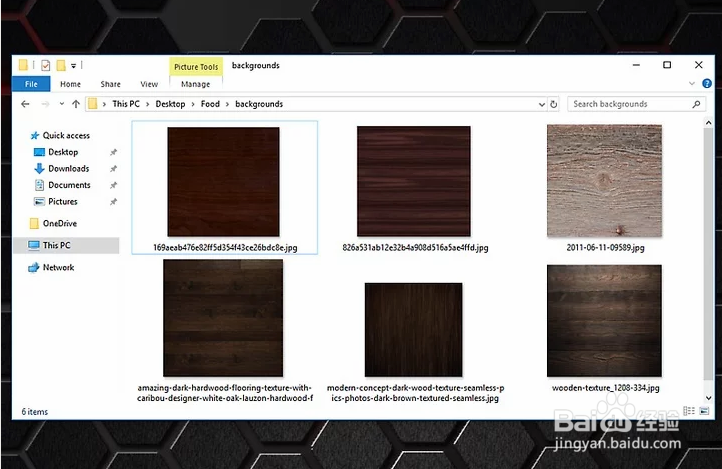The width and height of the screenshot is (722, 469).
Task: Click the window folder icon in title bar
Action: pyautogui.click(x=23, y=65)
